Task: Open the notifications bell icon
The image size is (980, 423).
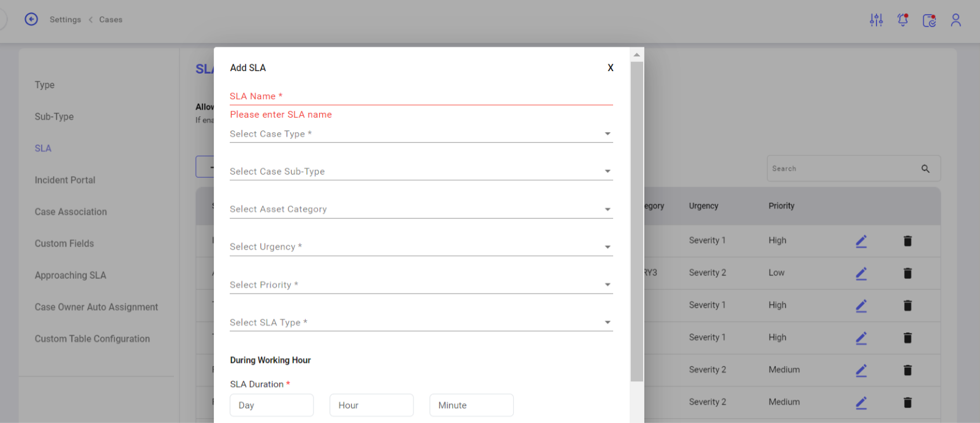Action: pyautogui.click(x=903, y=20)
